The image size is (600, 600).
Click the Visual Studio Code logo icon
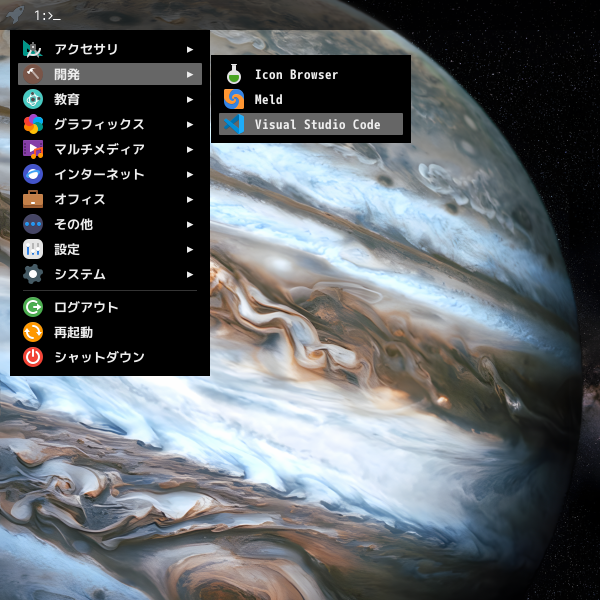[234, 124]
